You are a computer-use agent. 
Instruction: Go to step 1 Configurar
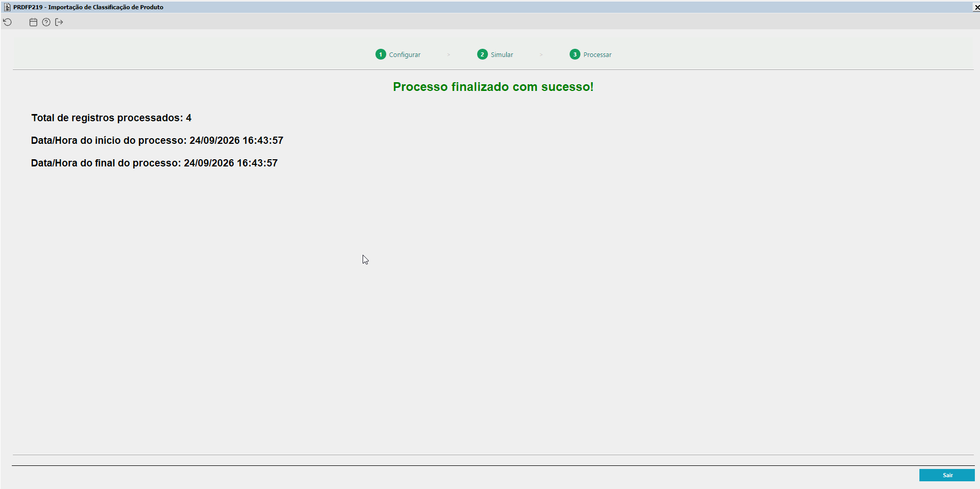(x=398, y=54)
